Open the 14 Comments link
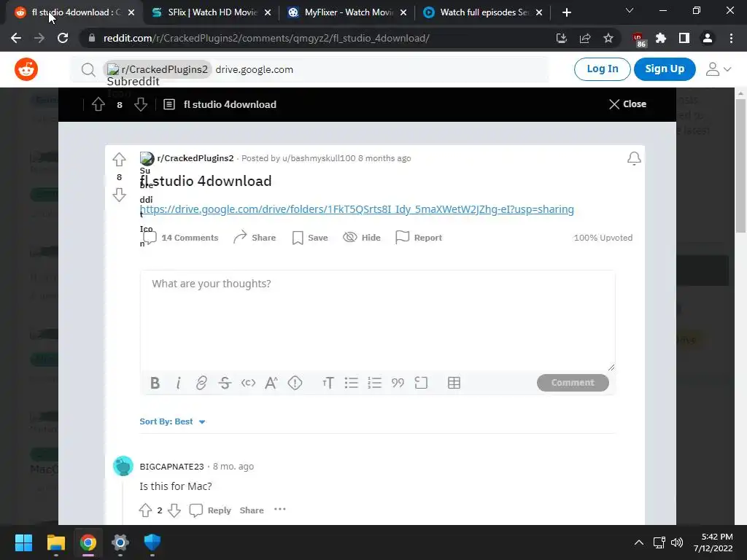Image resolution: width=747 pixels, height=560 pixels. point(181,238)
